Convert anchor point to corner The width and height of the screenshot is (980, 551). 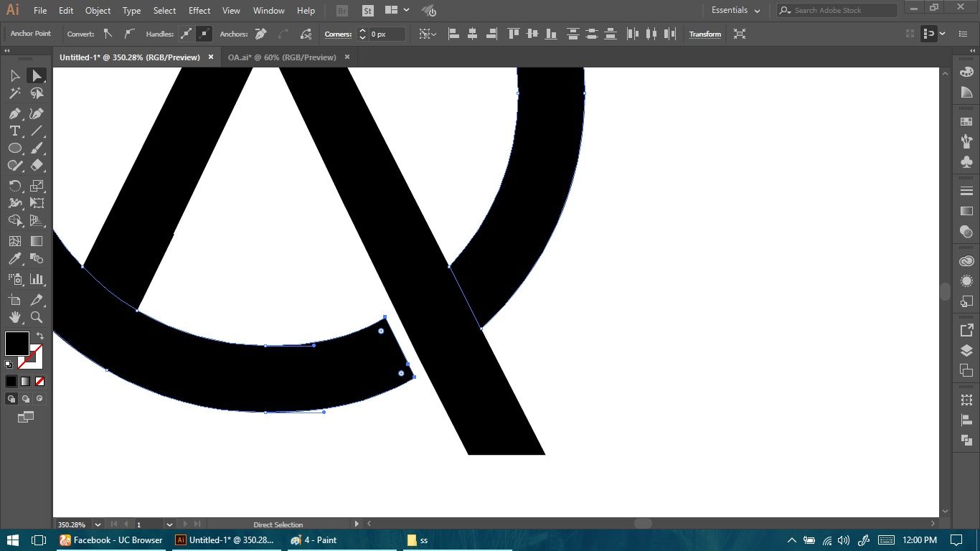(108, 34)
